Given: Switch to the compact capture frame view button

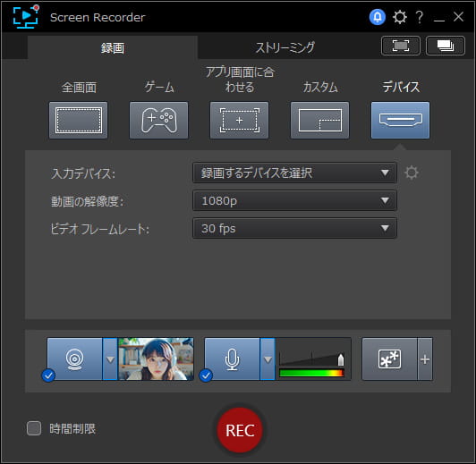Looking at the screenshot, I should pos(401,46).
